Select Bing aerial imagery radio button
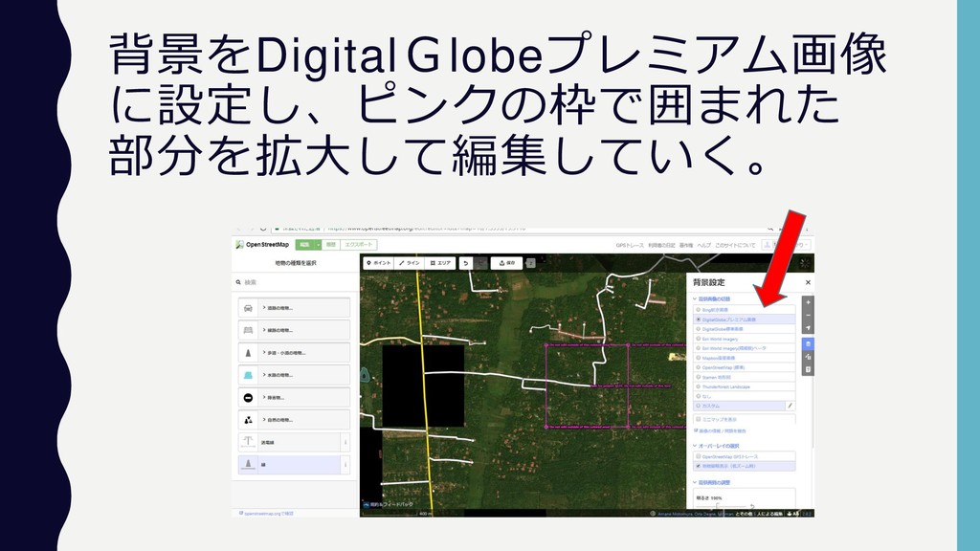Viewport: 980px width, 551px height. point(698,310)
